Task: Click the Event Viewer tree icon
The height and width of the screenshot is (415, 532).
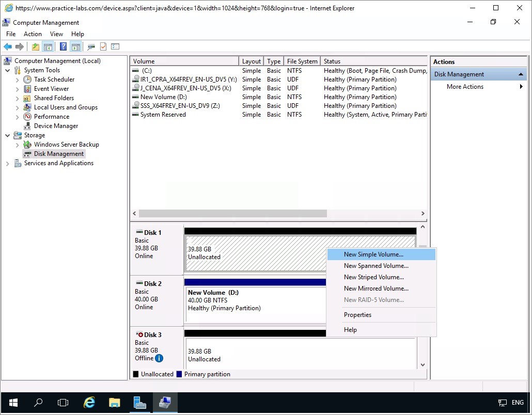Action: pos(27,89)
